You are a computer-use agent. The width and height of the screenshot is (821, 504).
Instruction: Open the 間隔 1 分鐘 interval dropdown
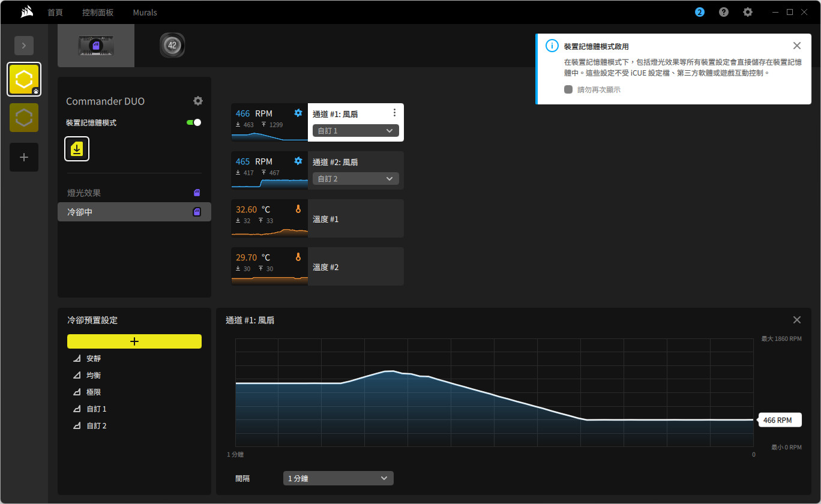338,478
